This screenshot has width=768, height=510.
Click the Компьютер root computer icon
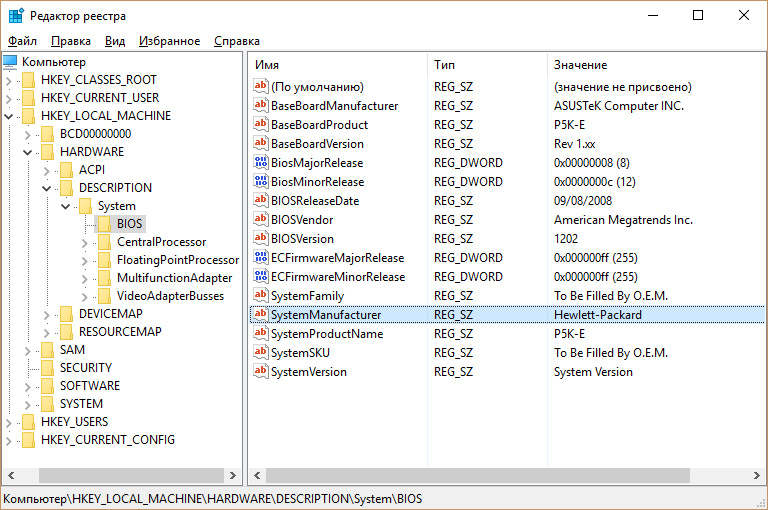[x=11, y=62]
